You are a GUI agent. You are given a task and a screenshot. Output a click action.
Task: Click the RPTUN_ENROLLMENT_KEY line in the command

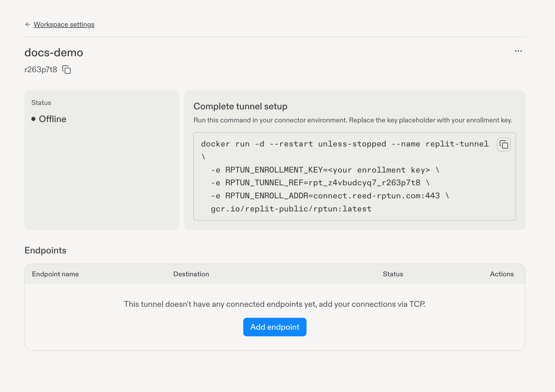click(x=325, y=170)
